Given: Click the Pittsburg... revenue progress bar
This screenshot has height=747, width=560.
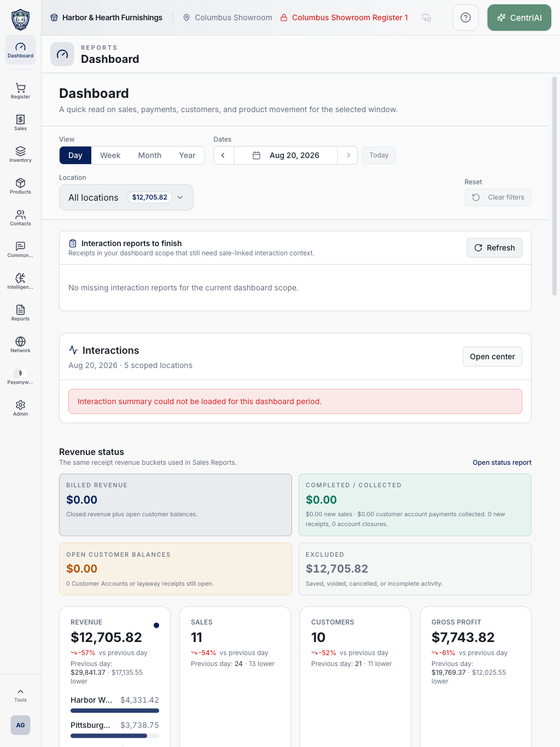Looking at the screenshot, I should 115,736.
